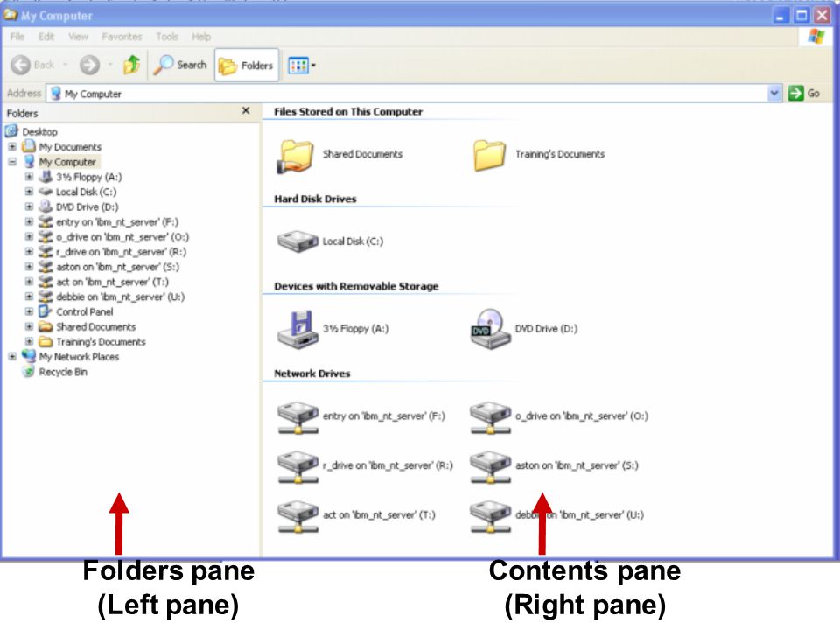840x630 pixels.
Task: Select Control Panel in folder tree
Action: (85, 311)
